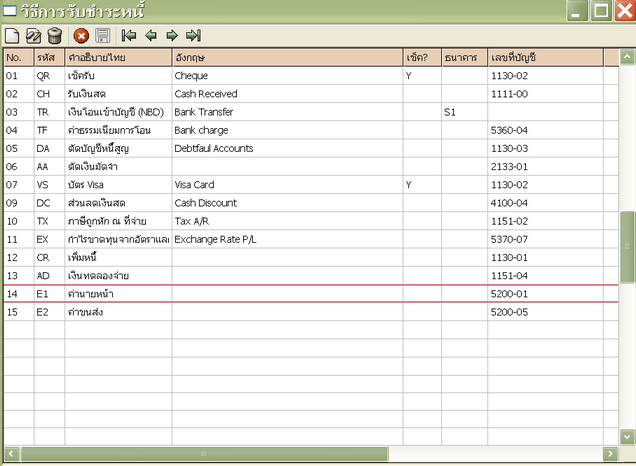Click the vertical scrollbar down arrow
Screen dimensions: 636x466
pos(627,437)
